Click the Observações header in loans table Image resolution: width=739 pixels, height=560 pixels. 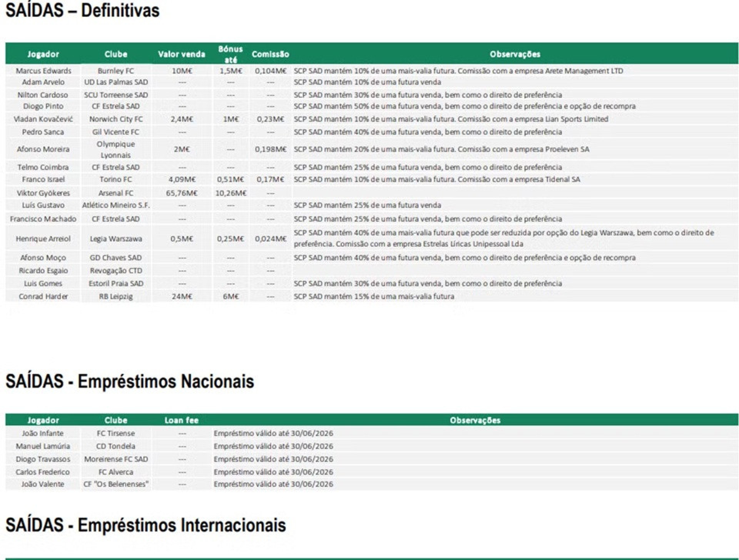point(475,420)
